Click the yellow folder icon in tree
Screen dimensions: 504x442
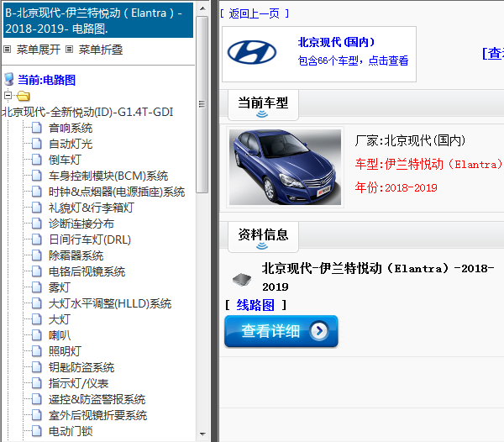pos(24,96)
